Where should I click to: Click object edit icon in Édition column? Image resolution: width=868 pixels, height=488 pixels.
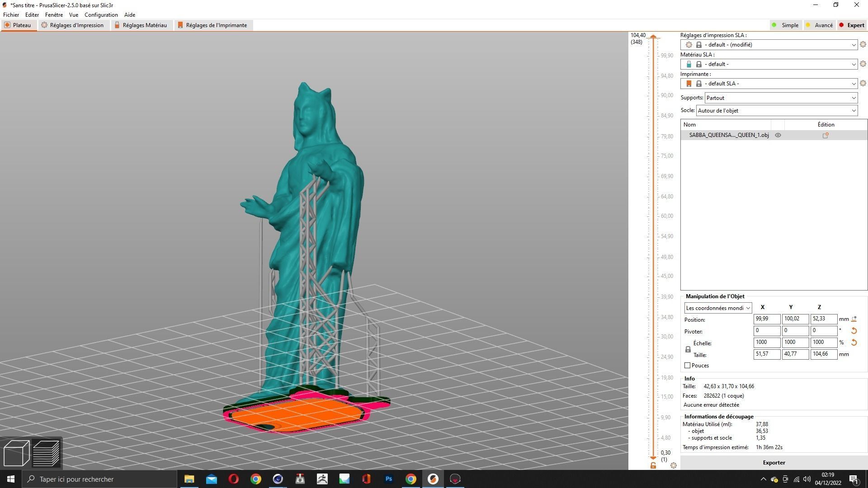point(826,135)
